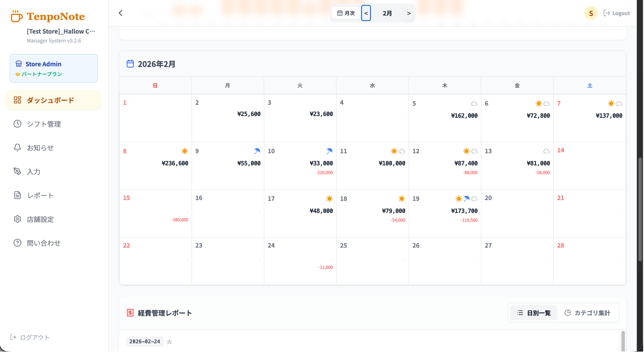Open シフト管理 clock icon
The image size is (644, 352).
pos(17,124)
